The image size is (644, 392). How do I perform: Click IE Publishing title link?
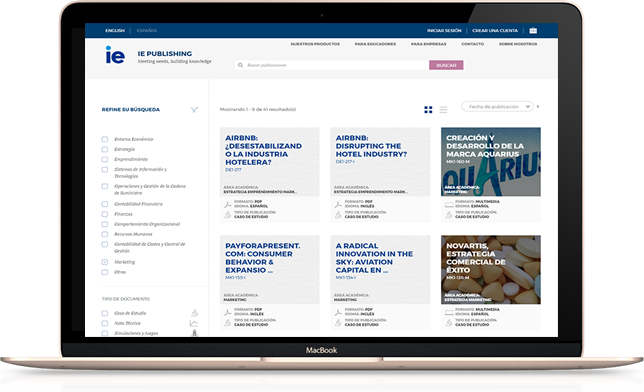coord(165,53)
